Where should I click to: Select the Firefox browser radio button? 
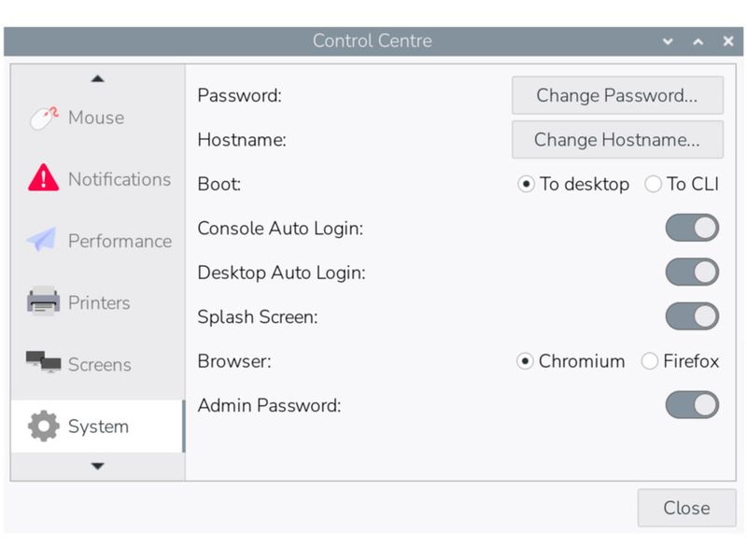[650, 361]
